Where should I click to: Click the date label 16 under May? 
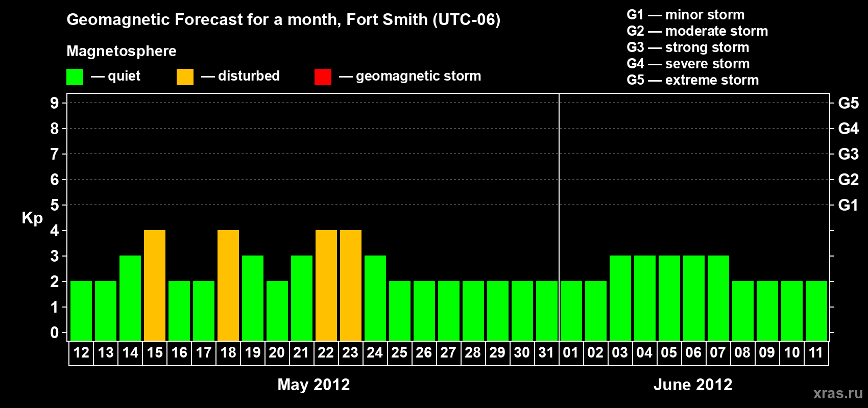(x=179, y=353)
